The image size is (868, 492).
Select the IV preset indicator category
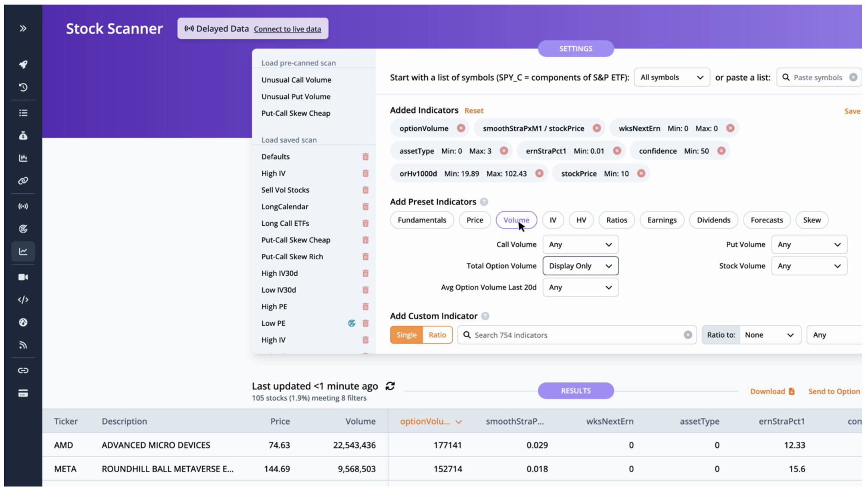pyautogui.click(x=553, y=220)
